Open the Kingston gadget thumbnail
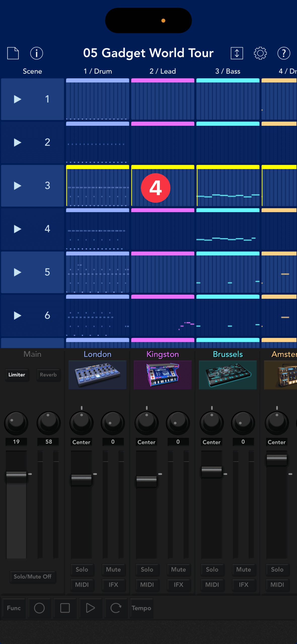Image resolution: width=297 pixels, height=644 pixels. 162,375
